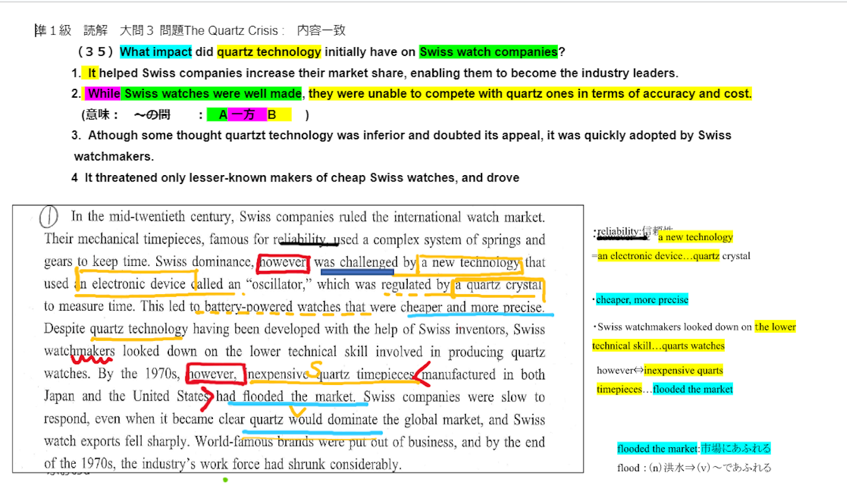This screenshot has width=847, height=504.
Task: Click the small green dot below the passage
Action: (x=225, y=480)
